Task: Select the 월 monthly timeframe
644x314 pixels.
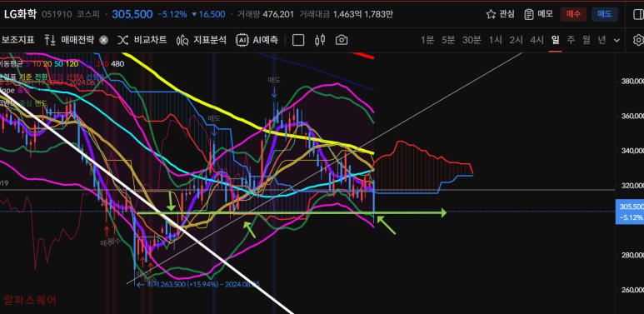Action: pyautogui.click(x=586, y=40)
